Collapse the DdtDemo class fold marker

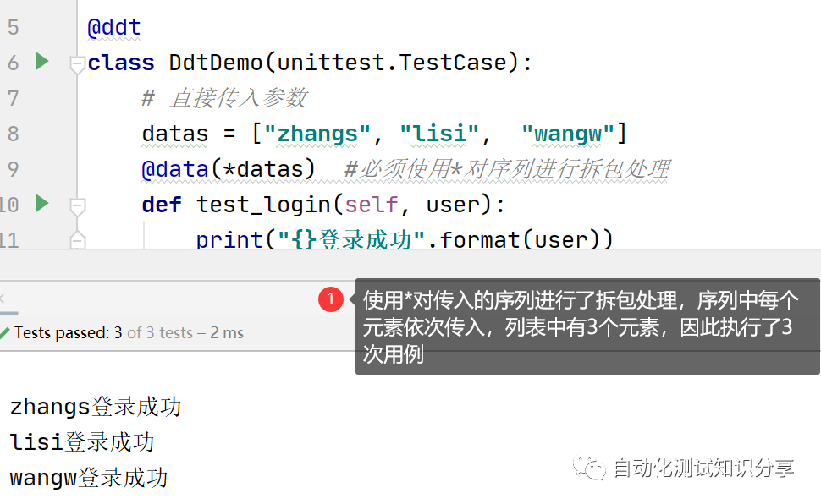coord(78,63)
